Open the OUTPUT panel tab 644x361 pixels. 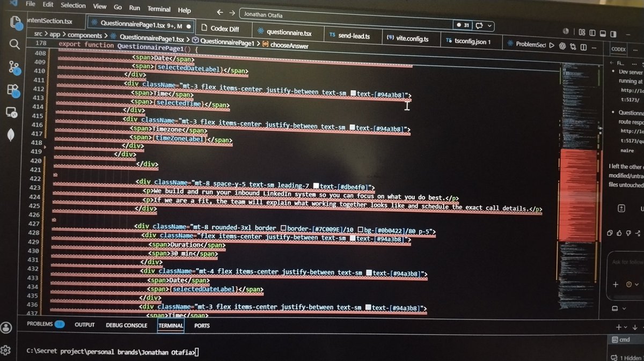84,325
